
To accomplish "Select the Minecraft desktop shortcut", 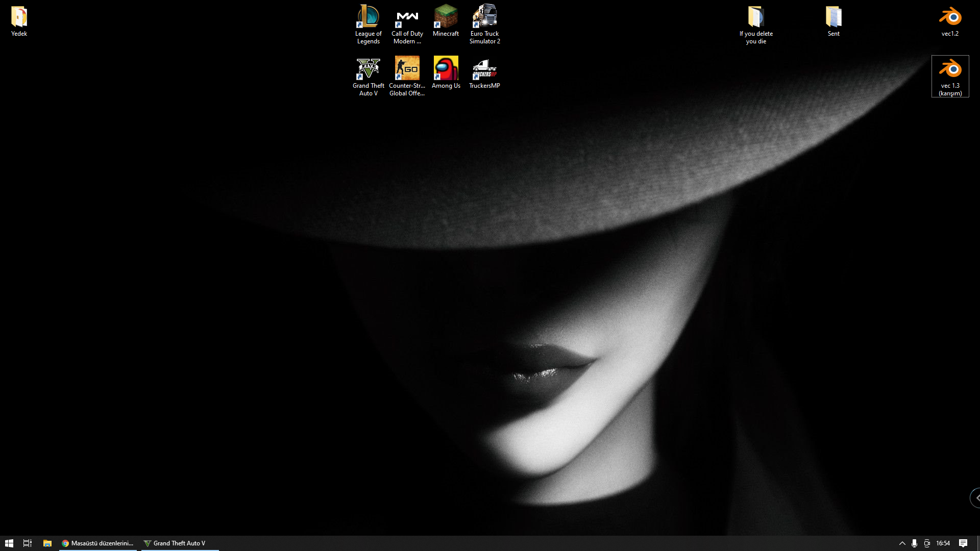I will [x=446, y=21].
